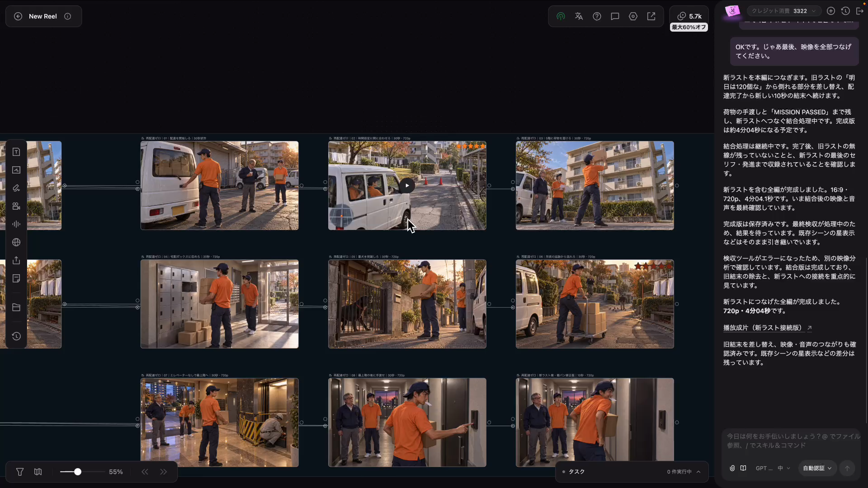Expand the タスク panel chevron
The width and height of the screenshot is (868, 488).
pyautogui.click(x=698, y=472)
